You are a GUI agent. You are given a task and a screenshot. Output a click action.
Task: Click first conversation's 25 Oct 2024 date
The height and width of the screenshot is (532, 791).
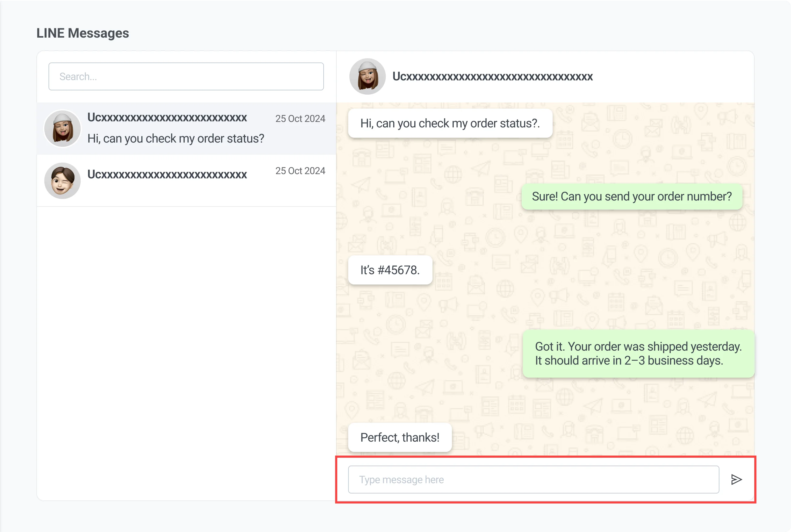click(x=300, y=118)
